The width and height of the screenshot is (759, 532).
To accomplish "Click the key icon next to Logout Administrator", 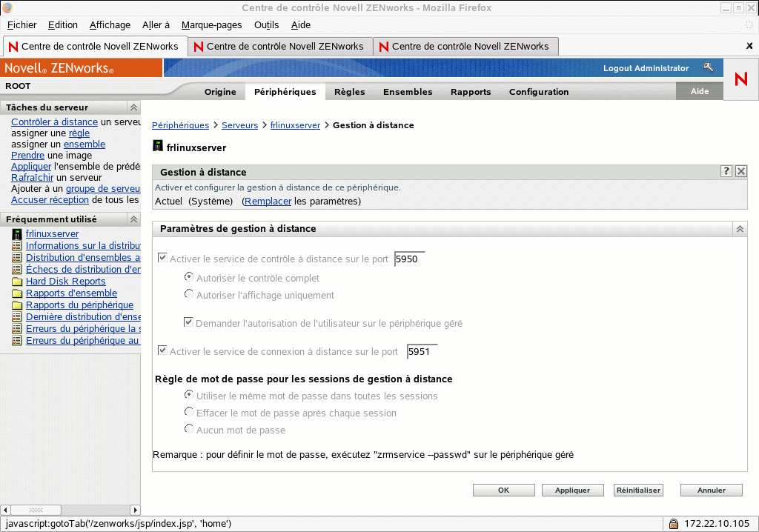I will 708,67.
